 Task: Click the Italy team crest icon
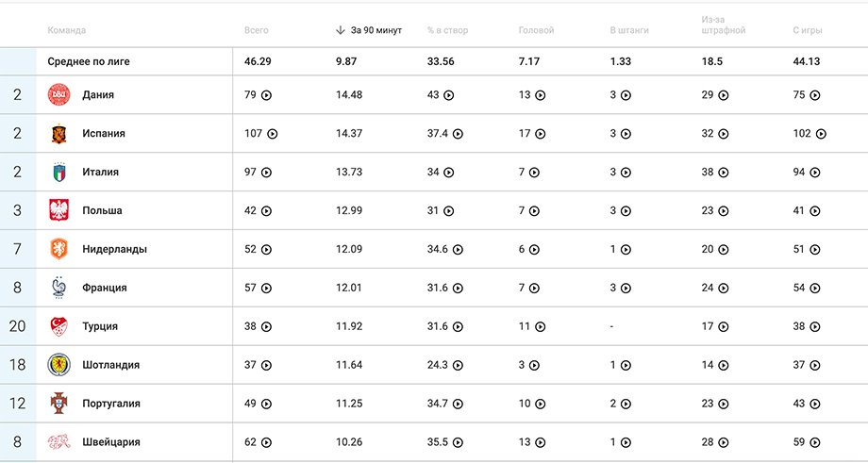click(58, 172)
